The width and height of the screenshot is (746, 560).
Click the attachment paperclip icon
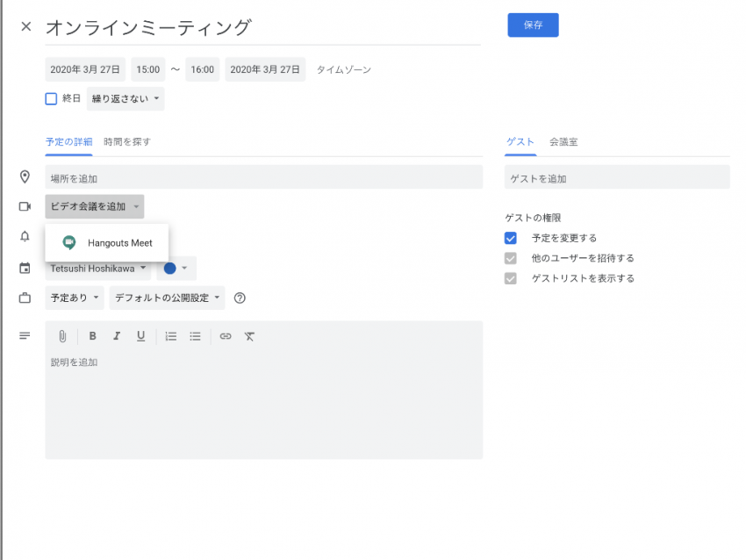point(62,336)
